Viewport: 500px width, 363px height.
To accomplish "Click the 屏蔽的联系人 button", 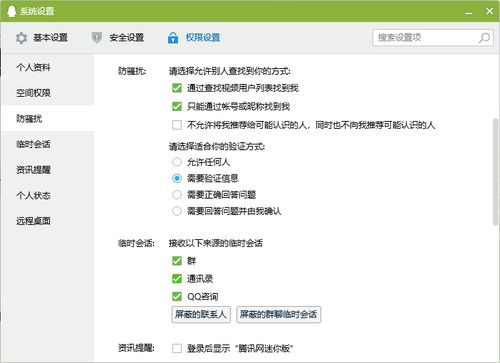I will (201, 314).
